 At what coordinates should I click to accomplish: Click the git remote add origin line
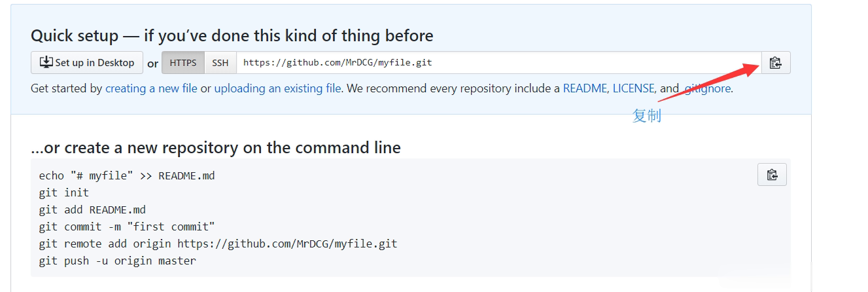pos(218,244)
